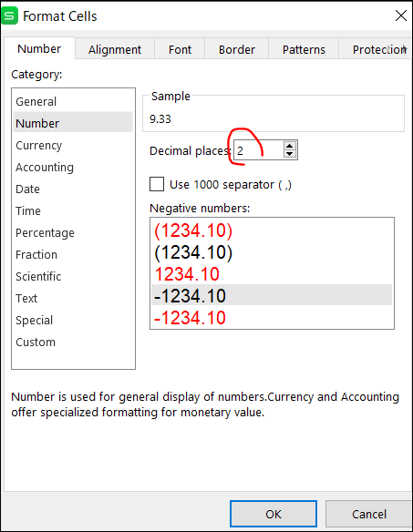
Task: Select black parenthesized (1234.10) negative format
Action: pyautogui.click(x=272, y=252)
